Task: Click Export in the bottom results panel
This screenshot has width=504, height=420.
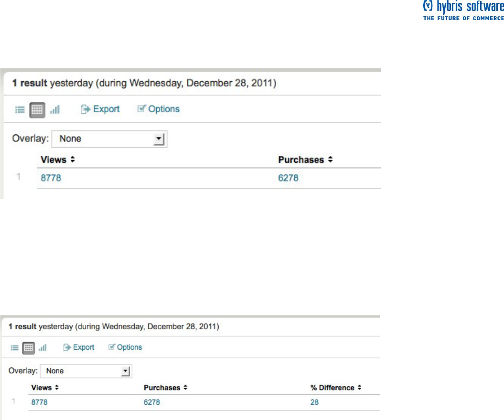Action: (x=79, y=347)
